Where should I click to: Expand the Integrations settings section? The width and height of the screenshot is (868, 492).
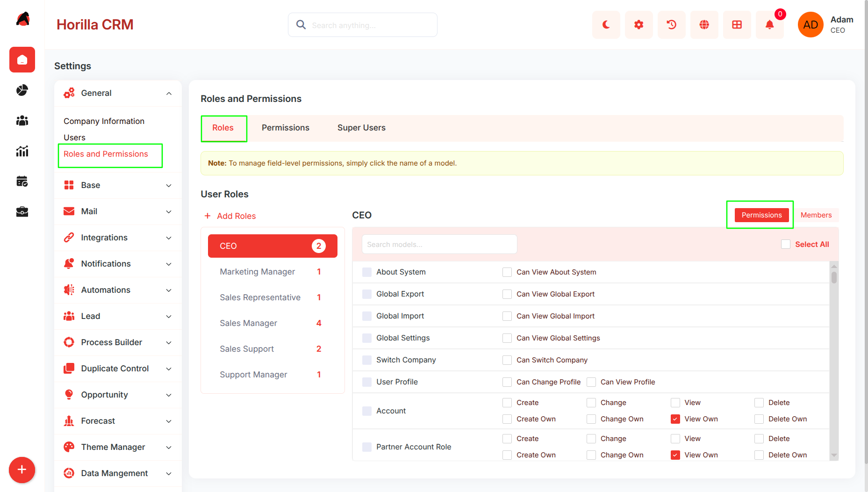click(x=118, y=238)
